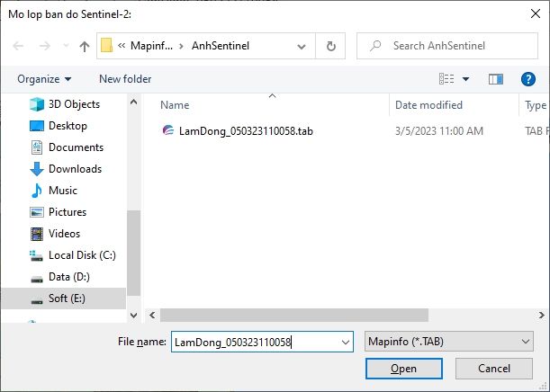Click the Open button
The height and width of the screenshot is (392, 550).
pos(403,369)
